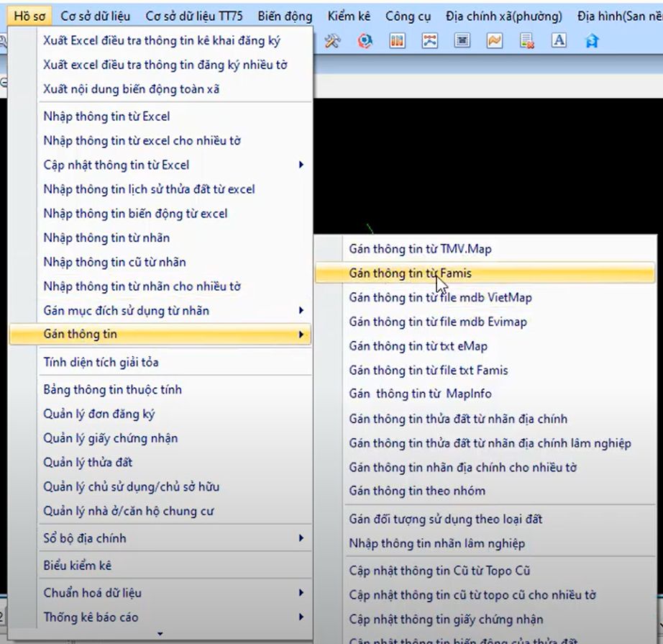
Task: Choose Quản lý giấy chứng nhận
Action: click(x=110, y=438)
